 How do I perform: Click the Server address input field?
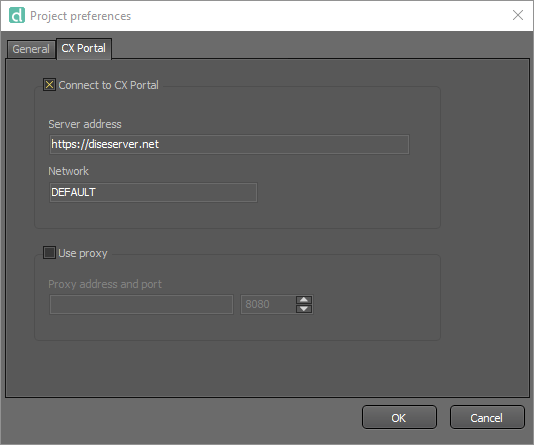tap(229, 144)
